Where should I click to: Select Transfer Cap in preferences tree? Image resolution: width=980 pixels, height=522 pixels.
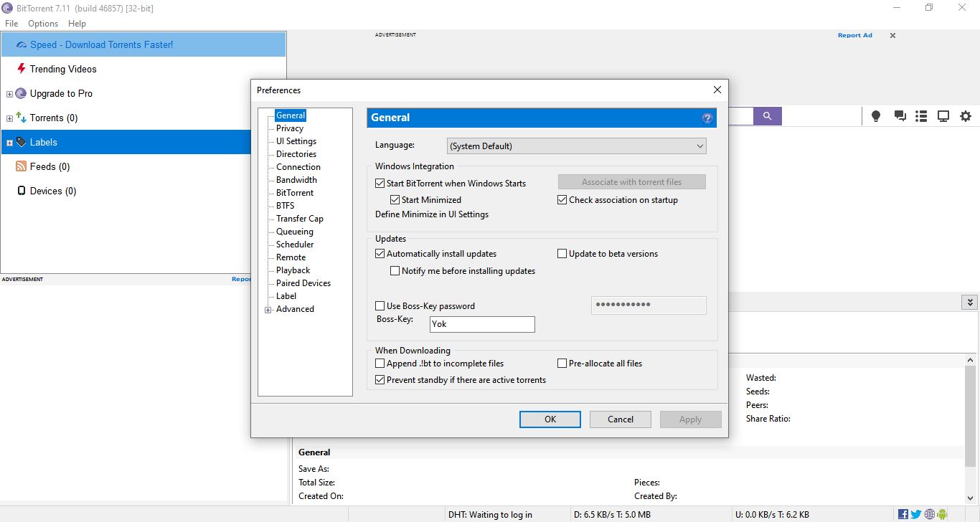300,219
